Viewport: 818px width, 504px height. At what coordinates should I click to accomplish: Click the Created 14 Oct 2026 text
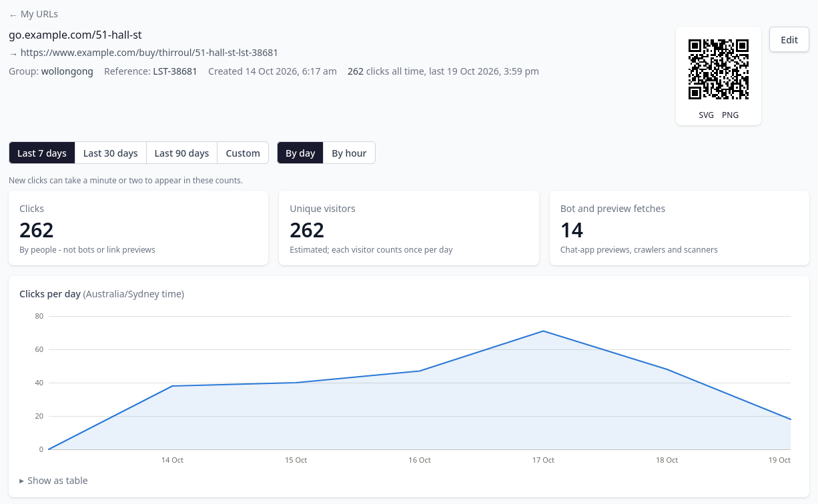[x=272, y=71]
